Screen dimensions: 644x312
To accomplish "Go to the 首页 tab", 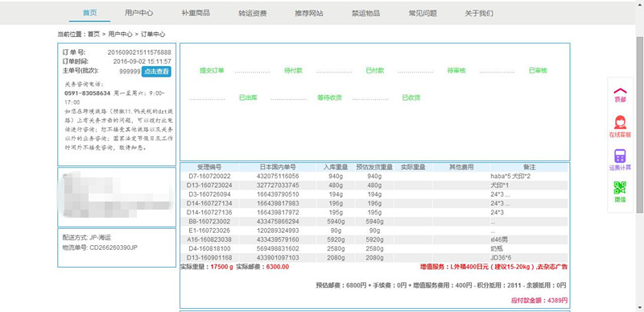I will (89, 13).
